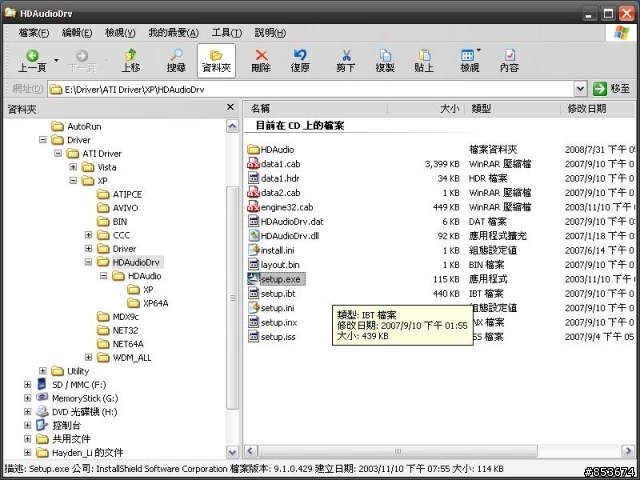Click the Copy (複製) toolbar icon

click(385, 61)
